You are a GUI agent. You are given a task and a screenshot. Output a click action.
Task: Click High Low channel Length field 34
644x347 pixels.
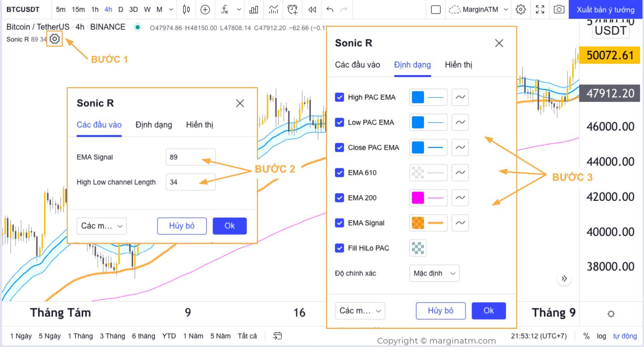tap(191, 182)
